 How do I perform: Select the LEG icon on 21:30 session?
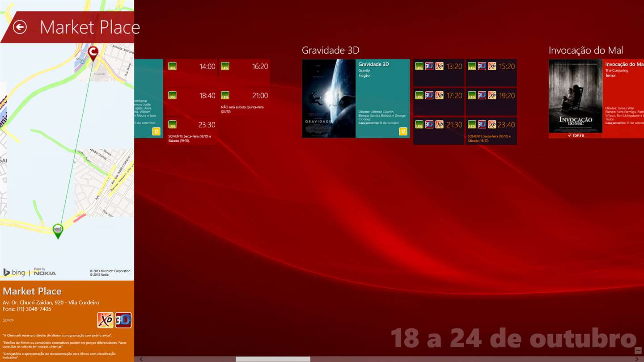coord(419,124)
